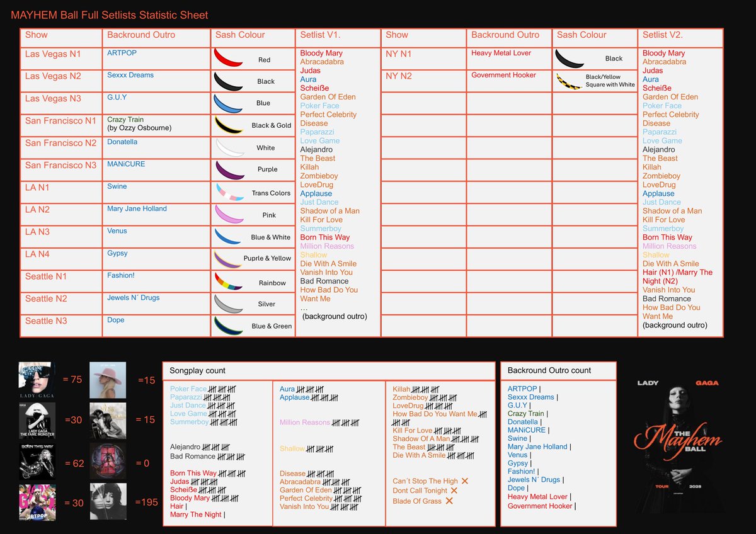Viewport: 756px width, 534px height.
Task: Select the Blue & White sash swatch
Action: [229, 236]
